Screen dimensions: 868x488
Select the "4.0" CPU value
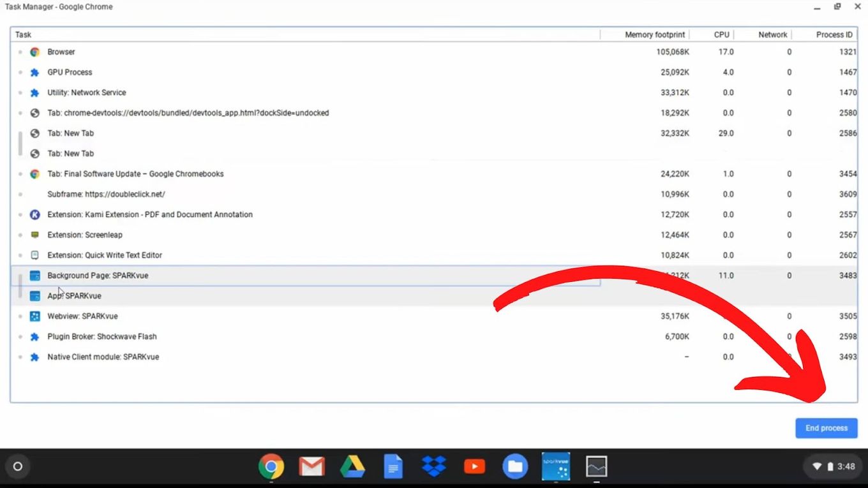(x=728, y=72)
